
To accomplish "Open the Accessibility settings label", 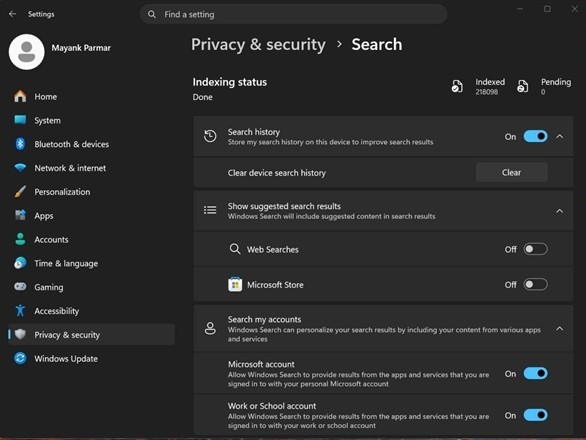I will [x=56, y=311].
